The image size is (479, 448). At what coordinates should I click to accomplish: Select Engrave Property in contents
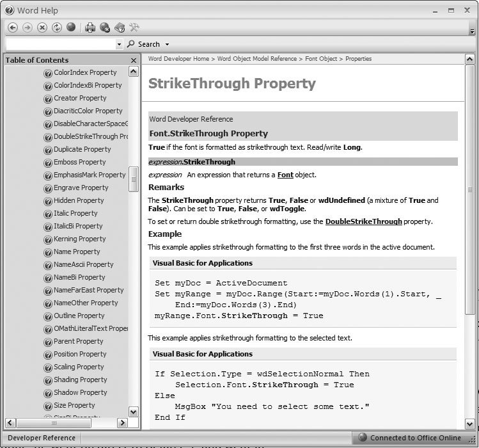click(81, 188)
